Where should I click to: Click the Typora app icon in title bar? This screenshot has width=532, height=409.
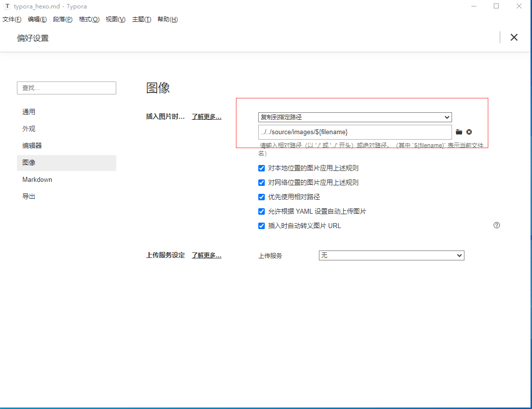[x=7, y=6]
